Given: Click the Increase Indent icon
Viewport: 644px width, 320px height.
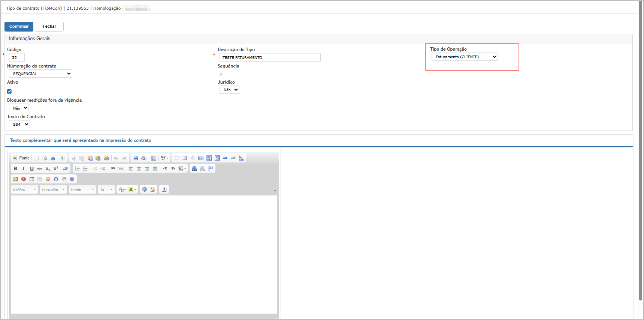Looking at the screenshot, I should click(x=103, y=168).
